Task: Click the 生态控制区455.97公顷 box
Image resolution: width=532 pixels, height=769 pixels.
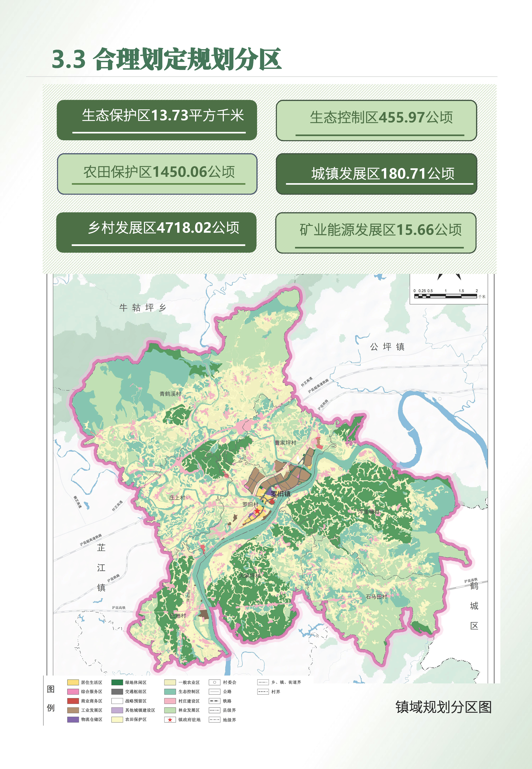Action: coord(376,120)
